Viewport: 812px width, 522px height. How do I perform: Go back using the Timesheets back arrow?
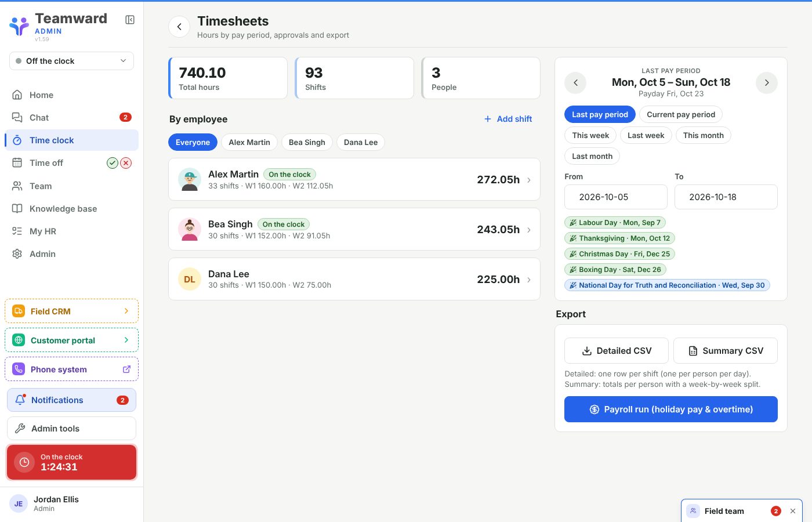[179, 27]
